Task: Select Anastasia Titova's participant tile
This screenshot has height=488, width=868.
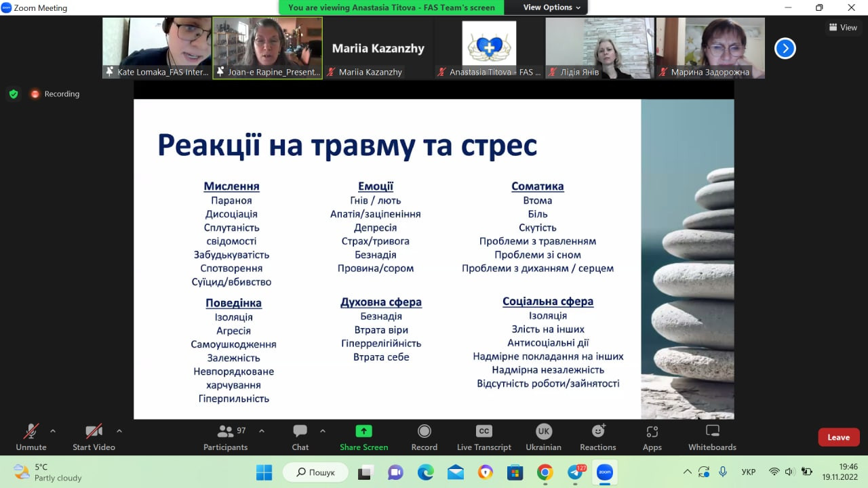Action: [x=489, y=48]
